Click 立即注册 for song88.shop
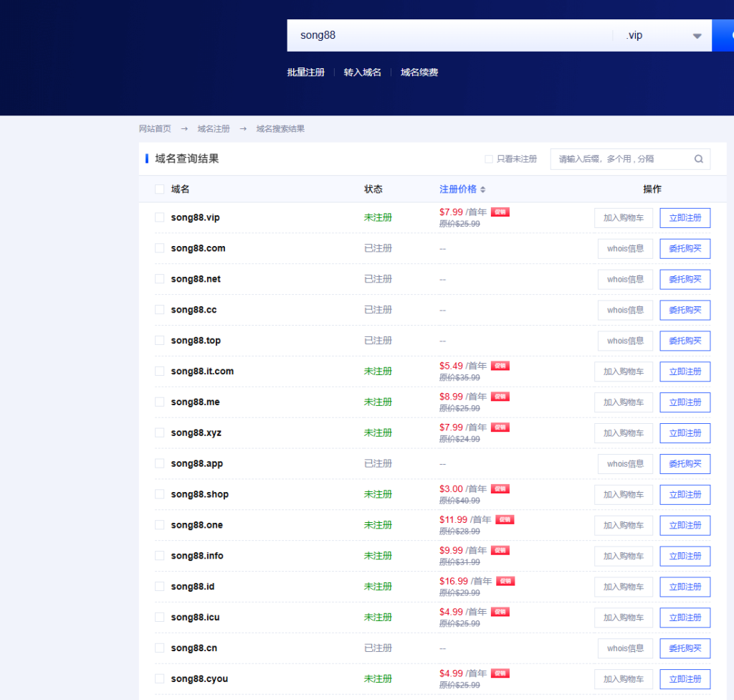This screenshot has height=700, width=734. 685,495
